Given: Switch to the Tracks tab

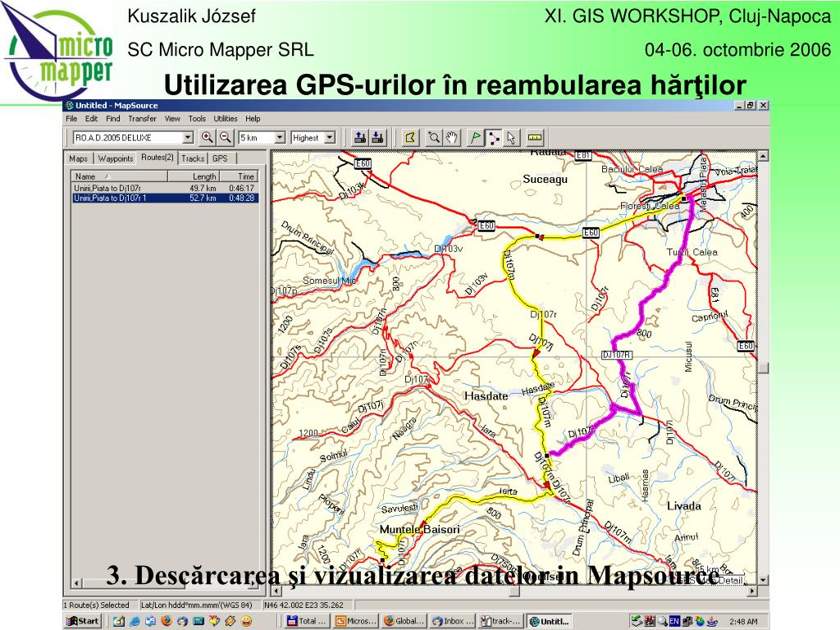Looking at the screenshot, I should (192, 158).
